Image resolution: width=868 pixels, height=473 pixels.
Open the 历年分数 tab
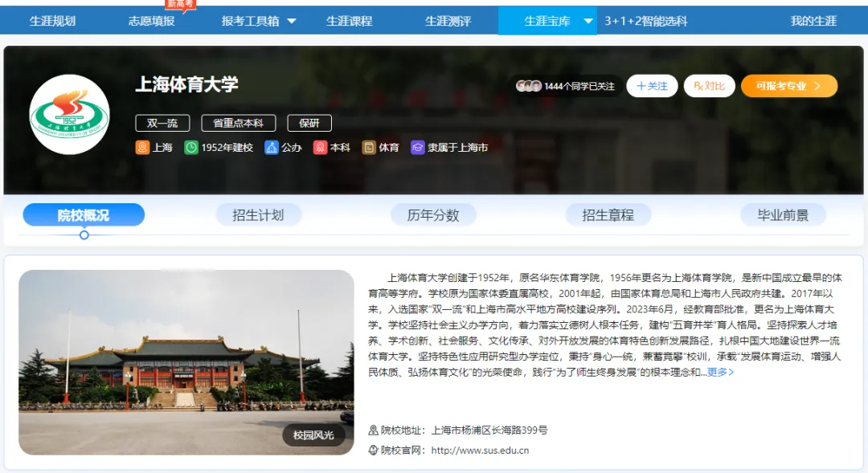pos(433,214)
